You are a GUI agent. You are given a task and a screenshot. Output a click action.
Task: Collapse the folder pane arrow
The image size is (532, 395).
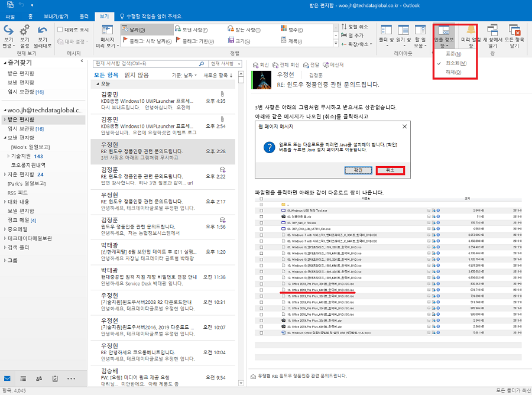(82, 61)
